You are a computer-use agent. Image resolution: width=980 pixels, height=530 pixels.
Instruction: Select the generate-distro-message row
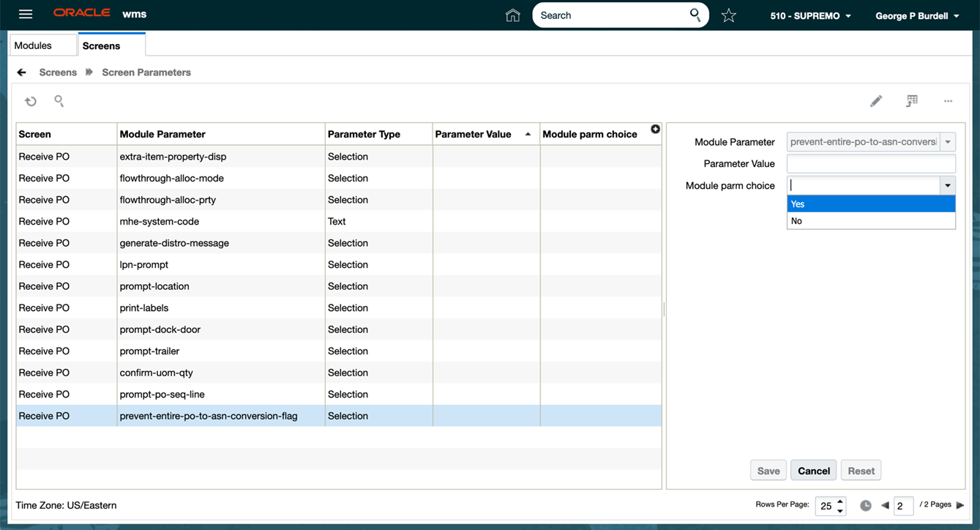coord(339,243)
